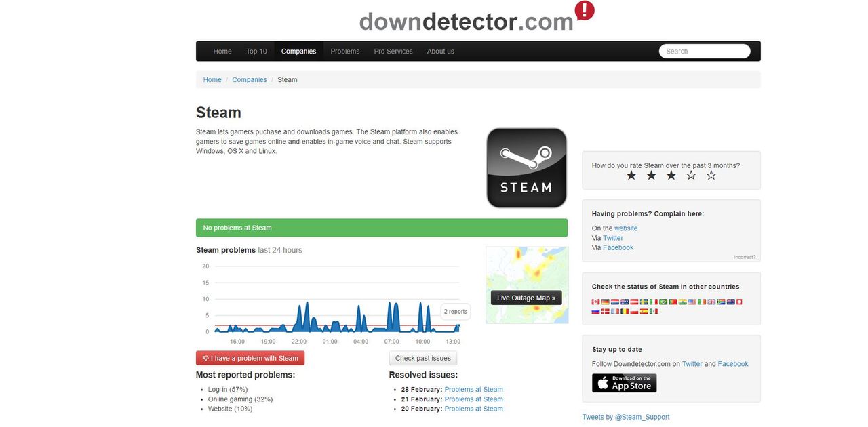Choose the France flag

click(x=615, y=312)
